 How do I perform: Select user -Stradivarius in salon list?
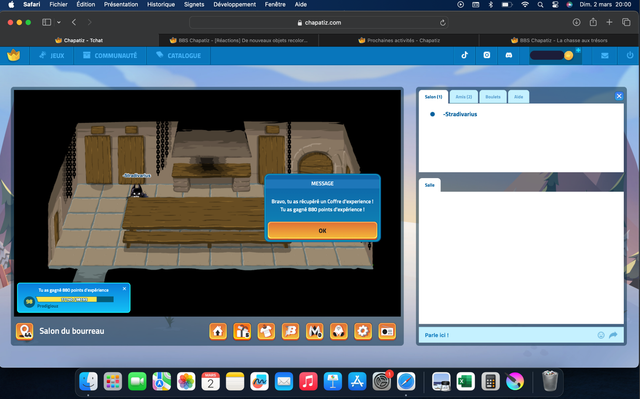tap(460, 114)
